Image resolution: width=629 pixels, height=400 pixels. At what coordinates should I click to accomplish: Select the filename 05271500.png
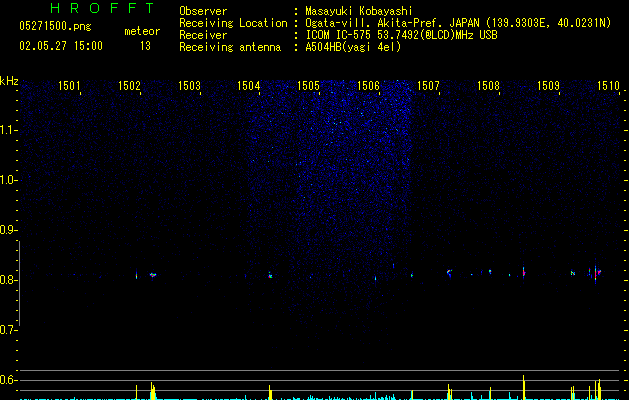tap(55, 26)
